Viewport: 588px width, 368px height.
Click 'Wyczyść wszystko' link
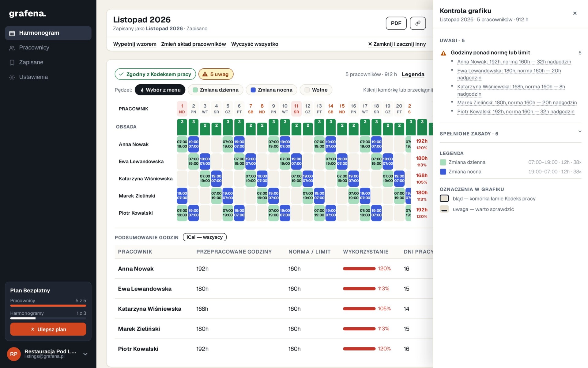click(255, 44)
